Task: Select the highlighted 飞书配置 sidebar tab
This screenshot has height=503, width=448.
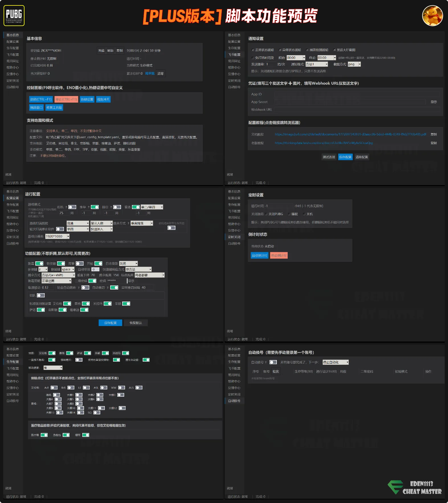Action: [x=234, y=55]
